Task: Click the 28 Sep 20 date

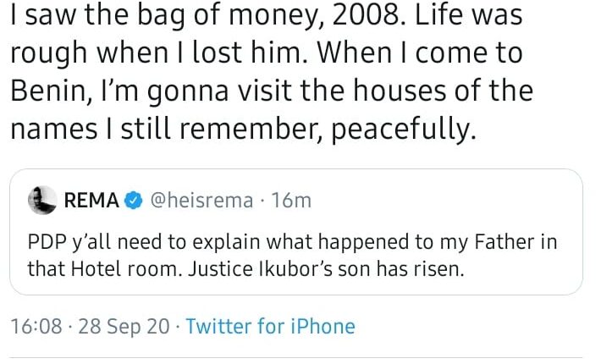Action: click(x=124, y=326)
